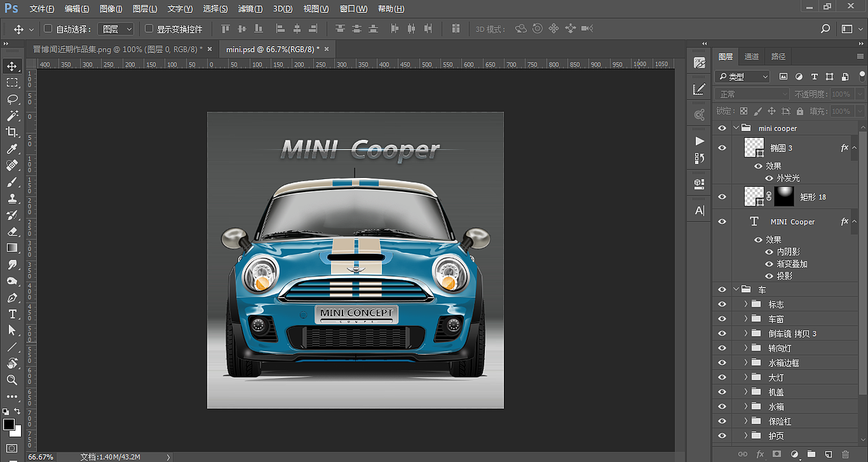The height and width of the screenshot is (462, 868).
Task: Select the Gradient tool
Action: coord(12,248)
